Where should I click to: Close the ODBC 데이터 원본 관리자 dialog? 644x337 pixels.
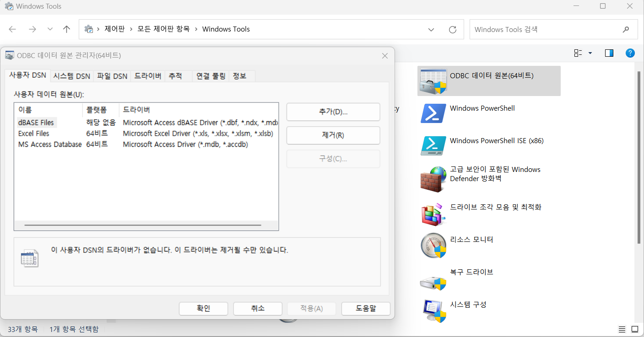(385, 56)
